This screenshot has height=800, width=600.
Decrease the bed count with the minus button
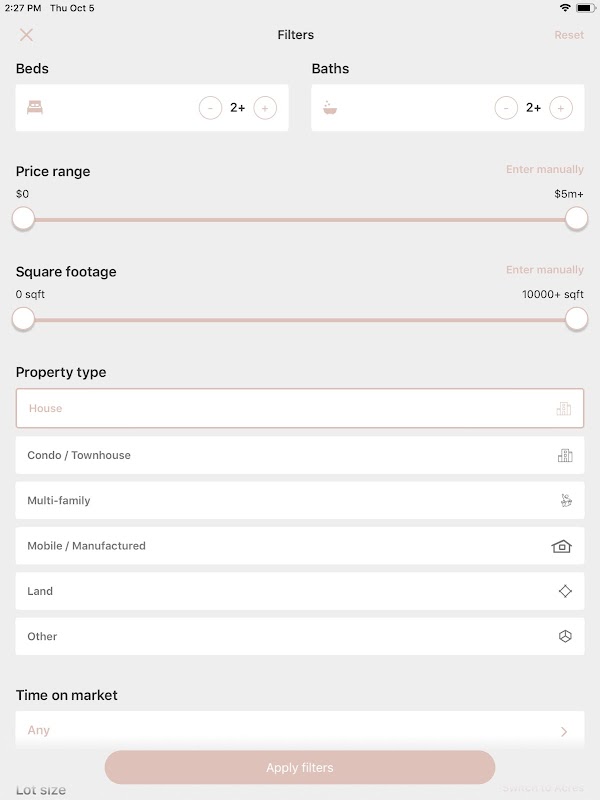210,108
